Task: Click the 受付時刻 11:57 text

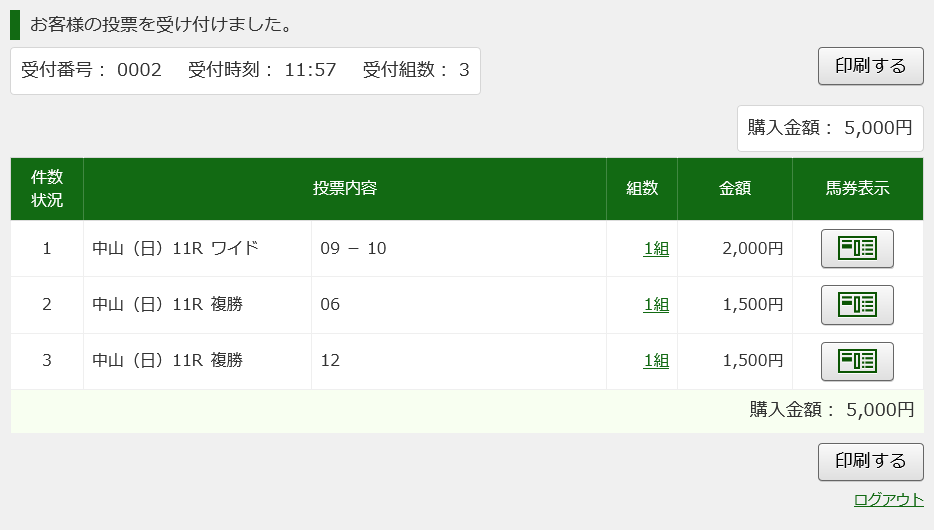Action: coord(262,70)
